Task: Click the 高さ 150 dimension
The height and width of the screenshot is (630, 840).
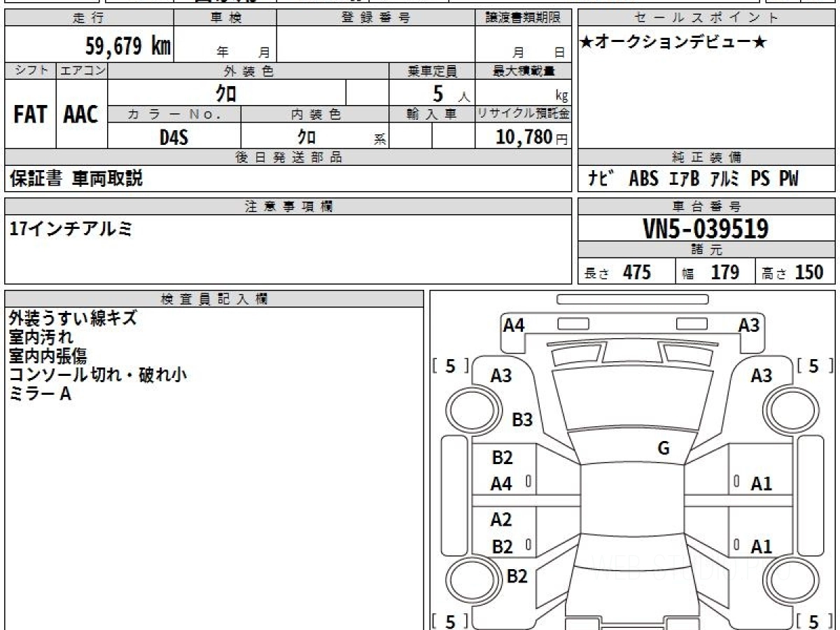Action: (x=793, y=272)
